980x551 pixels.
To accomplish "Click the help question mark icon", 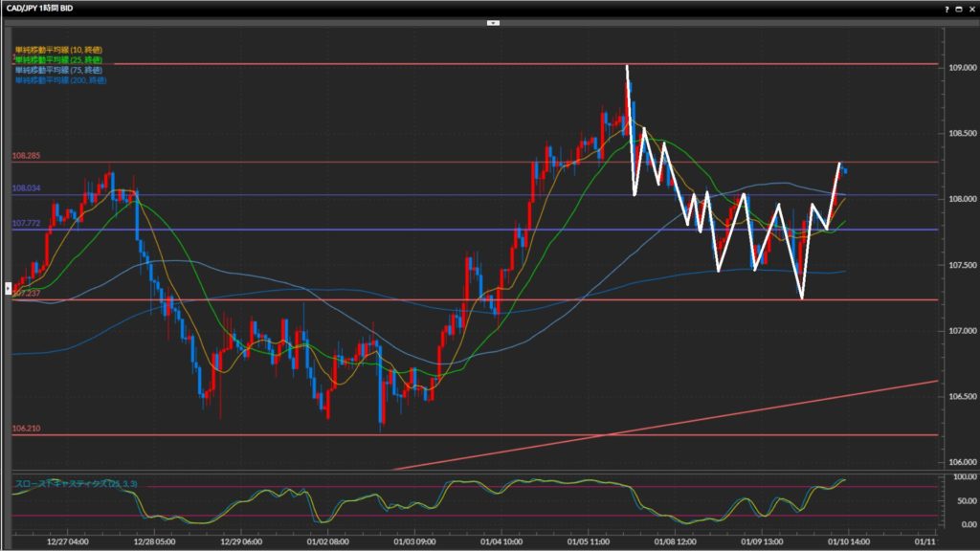I will [947, 8].
